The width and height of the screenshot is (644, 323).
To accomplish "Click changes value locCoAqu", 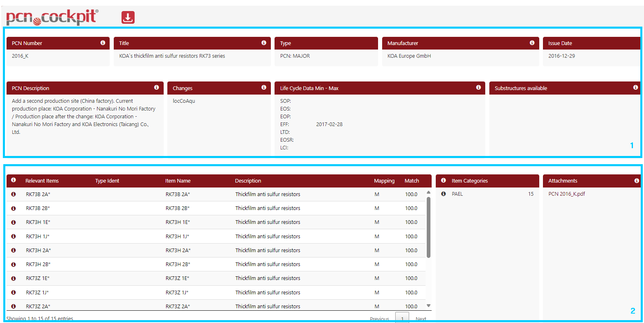I will point(184,101).
